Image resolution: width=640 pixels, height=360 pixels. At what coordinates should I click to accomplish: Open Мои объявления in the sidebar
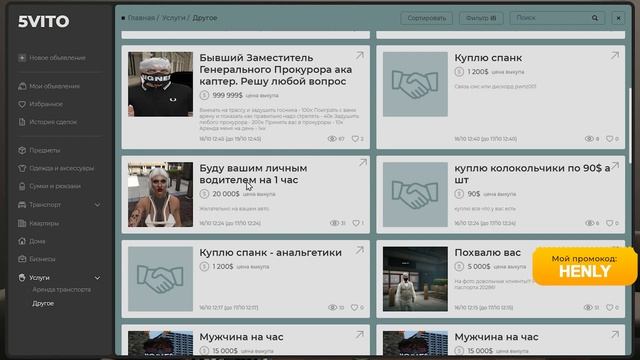49,86
